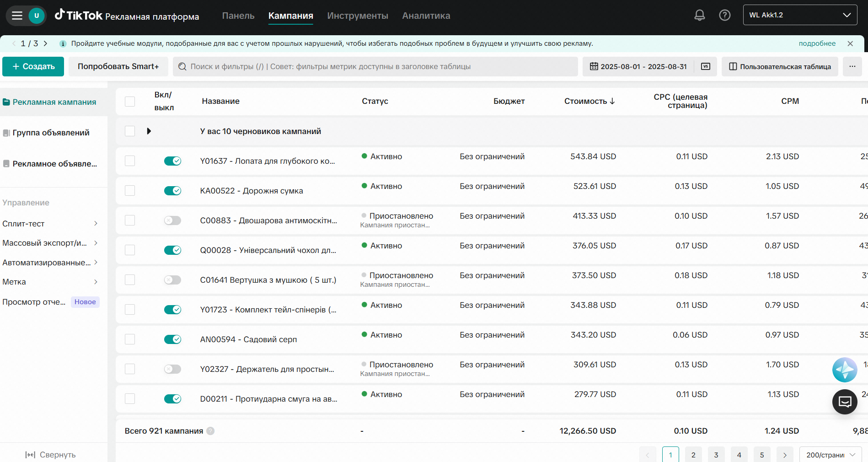
Task: Click the search magnifier icon
Action: (x=182, y=66)
